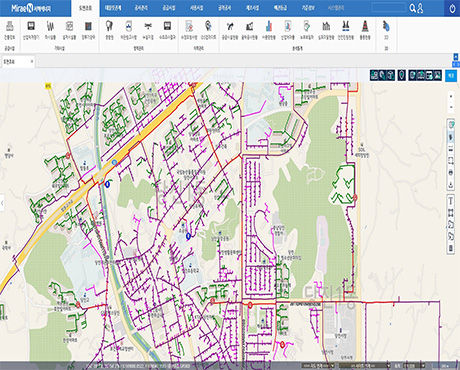Click the colored bar chart ribbon icon

pos(269,30)
